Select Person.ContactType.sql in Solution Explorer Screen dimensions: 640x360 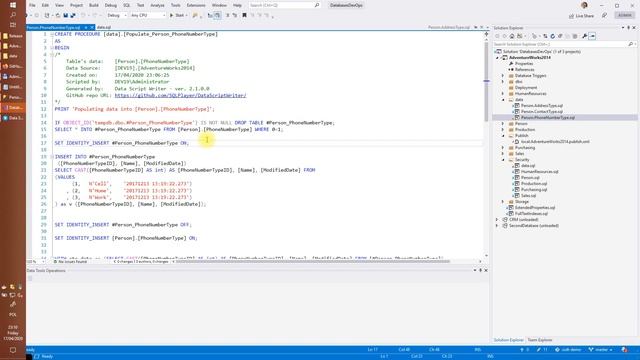(542, 111)
